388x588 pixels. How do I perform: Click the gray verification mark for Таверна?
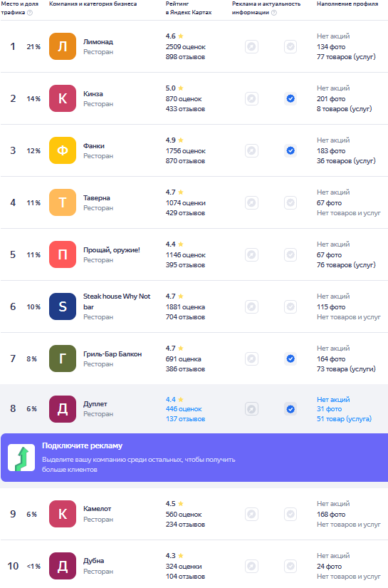290,203
